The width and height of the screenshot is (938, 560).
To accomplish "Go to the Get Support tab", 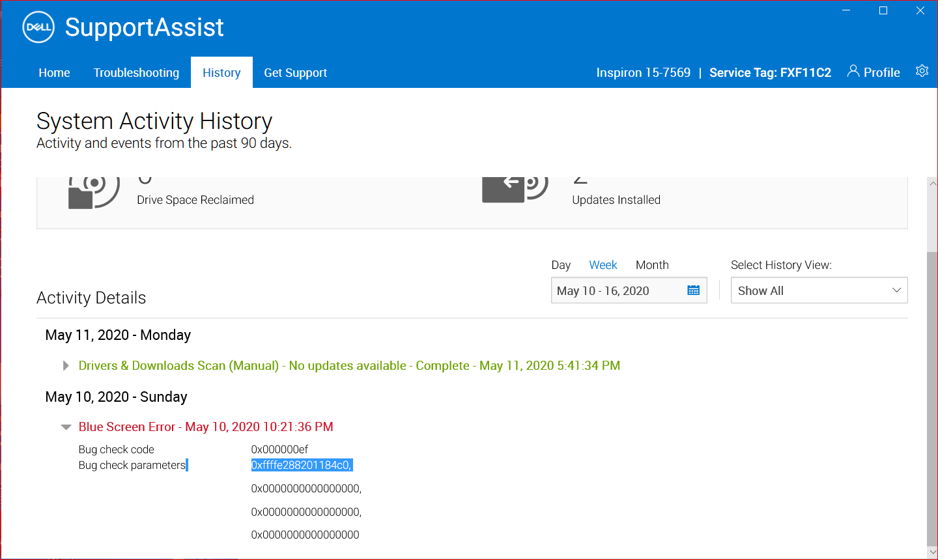I will click(x=295, y=73).
